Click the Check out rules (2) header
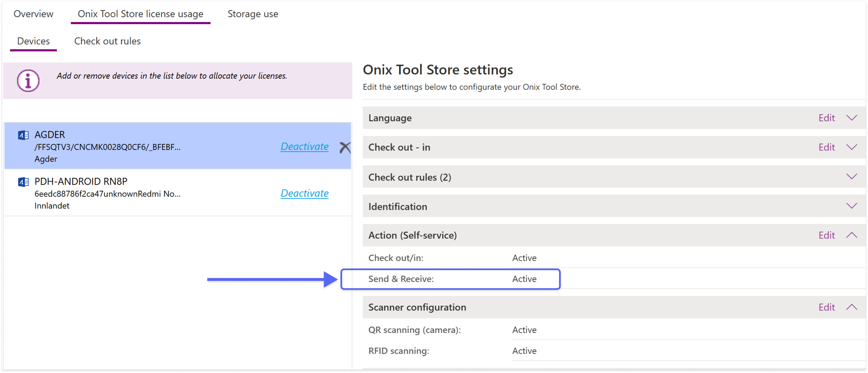 click(x=614, y=177)
